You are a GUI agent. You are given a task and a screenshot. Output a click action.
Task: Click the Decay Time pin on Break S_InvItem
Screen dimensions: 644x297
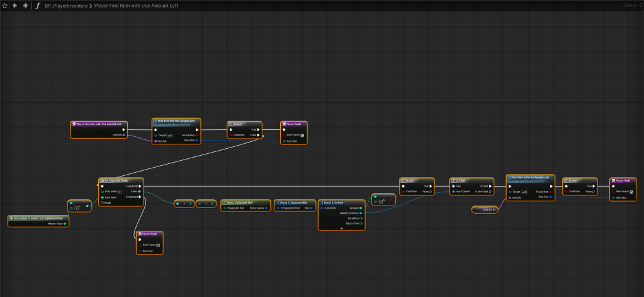[361, 223]
